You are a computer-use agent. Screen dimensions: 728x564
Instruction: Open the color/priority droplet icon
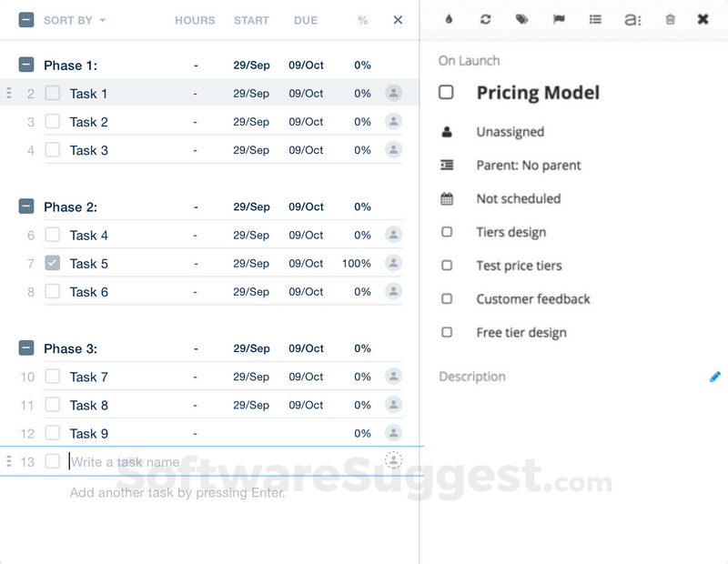click(449, 18)
